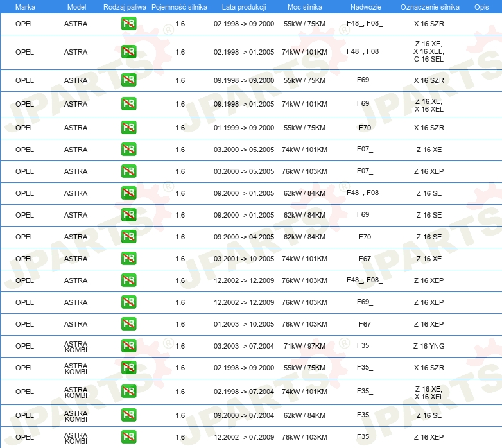502x448 pixels.
Task: Select the Nadwozie column header
Action: [366, 7]
